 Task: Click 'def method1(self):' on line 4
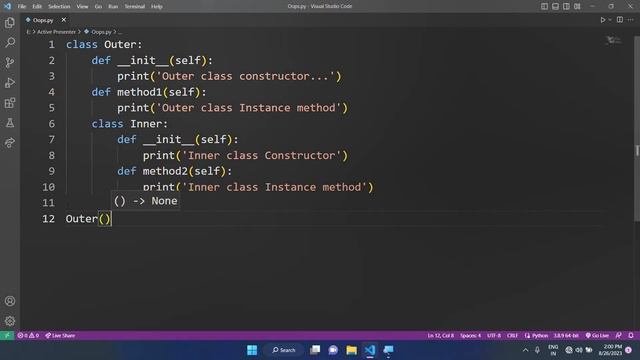[x=149, y=92]
